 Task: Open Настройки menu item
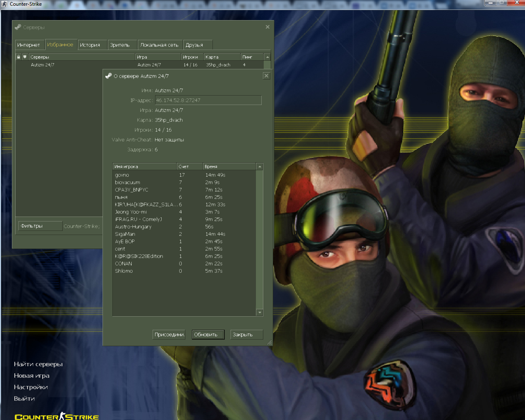(31, 387)
